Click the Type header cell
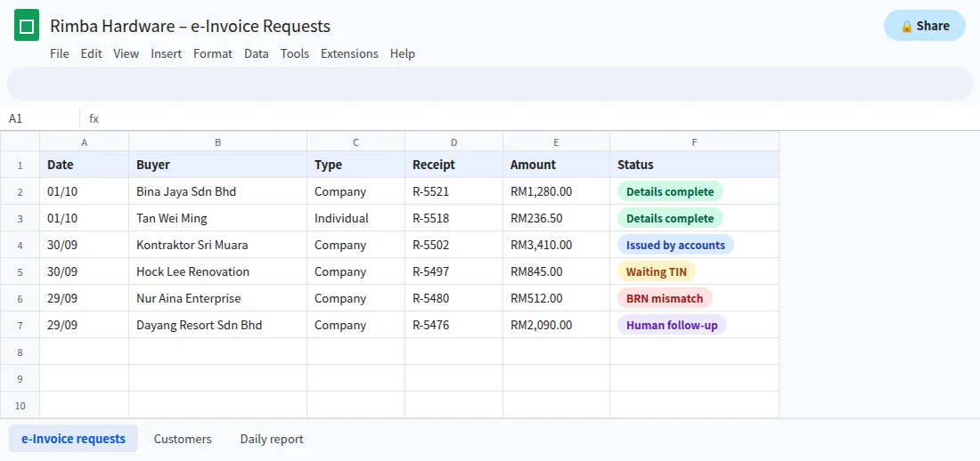980x461 pixels. pos(356,165)
